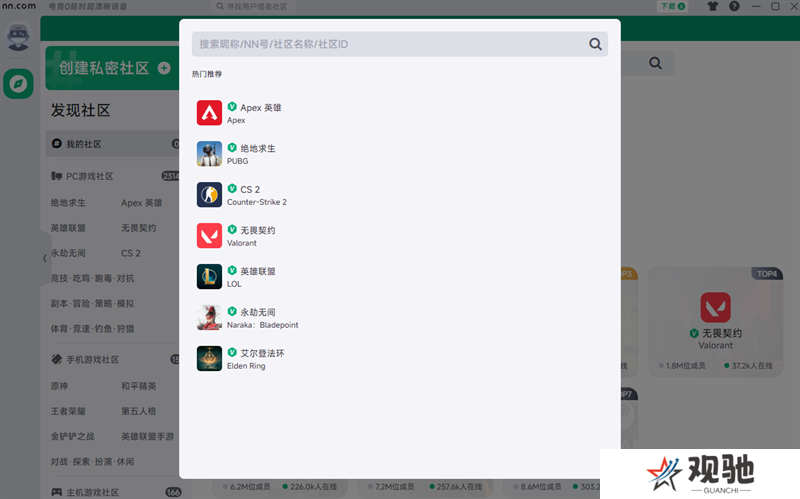Select the 'Elden Ring' subtitle text
This screenshot has height=499, width=800.
pos(246,366)
